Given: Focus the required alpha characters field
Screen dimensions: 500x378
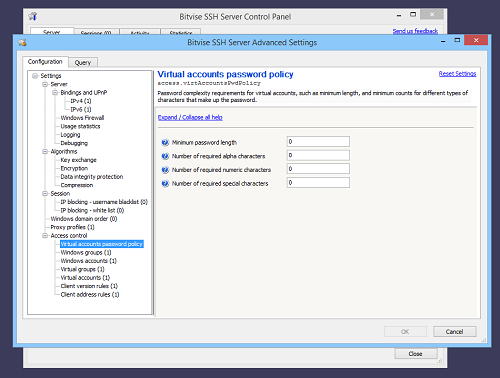Looking at the screenshot, I should 318,155.
